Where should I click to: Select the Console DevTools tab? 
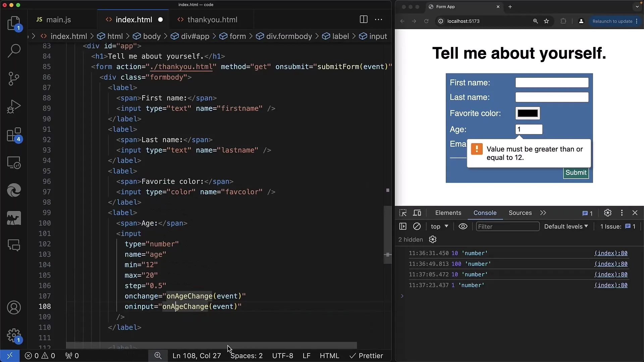pos(485,213)
